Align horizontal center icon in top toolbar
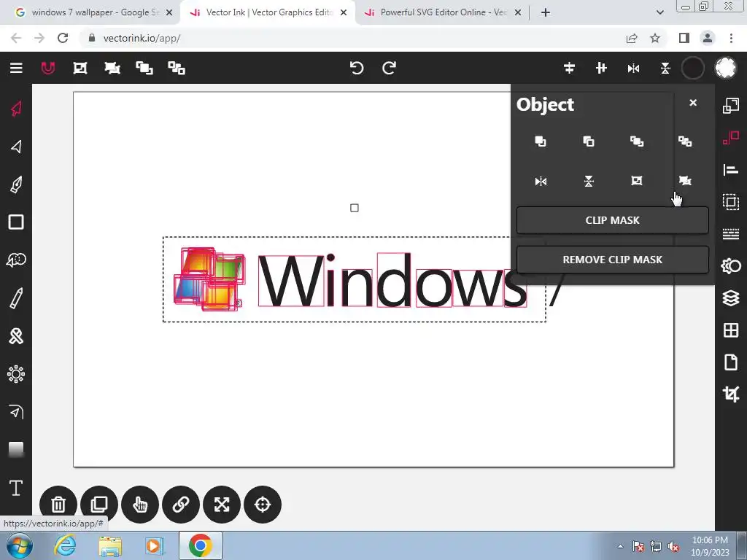The width and height of the screenshot is (747, 560). [x=569, y=68]
